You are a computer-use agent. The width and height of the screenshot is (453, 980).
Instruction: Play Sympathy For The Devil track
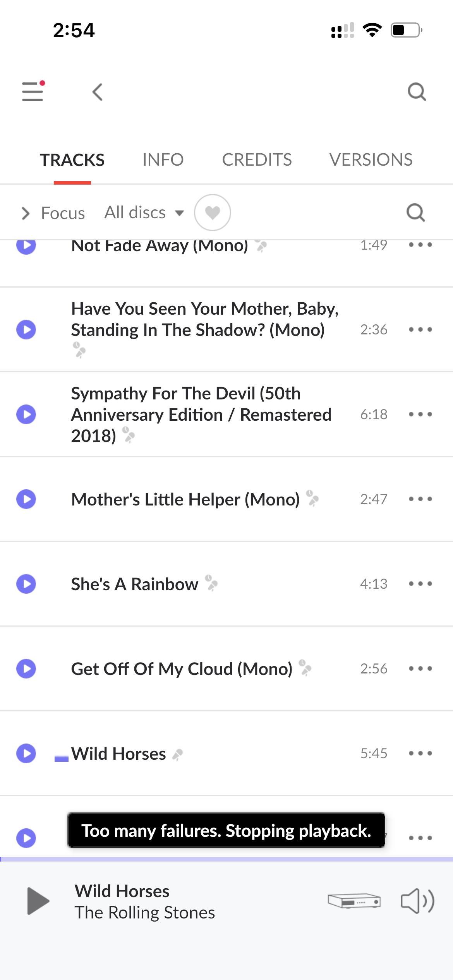[x=26, y=414]
